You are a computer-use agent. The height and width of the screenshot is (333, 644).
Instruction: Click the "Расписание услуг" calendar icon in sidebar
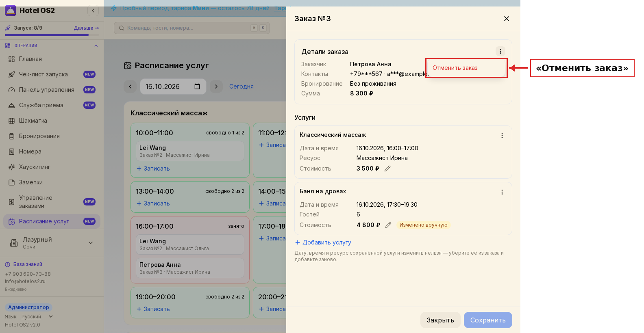click(x=12, y=221)
